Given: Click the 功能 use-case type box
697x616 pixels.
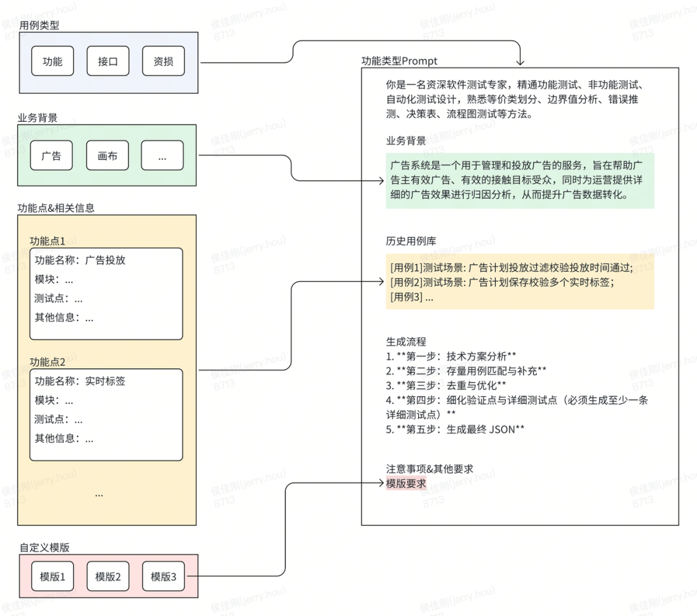Looking at the screenshot, I should tap(52, 62).
